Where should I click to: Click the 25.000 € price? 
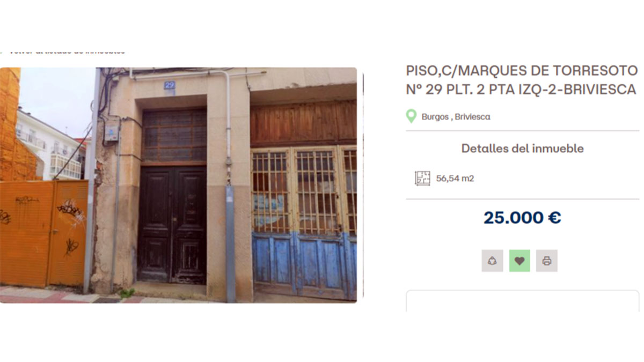pos(522,218)
